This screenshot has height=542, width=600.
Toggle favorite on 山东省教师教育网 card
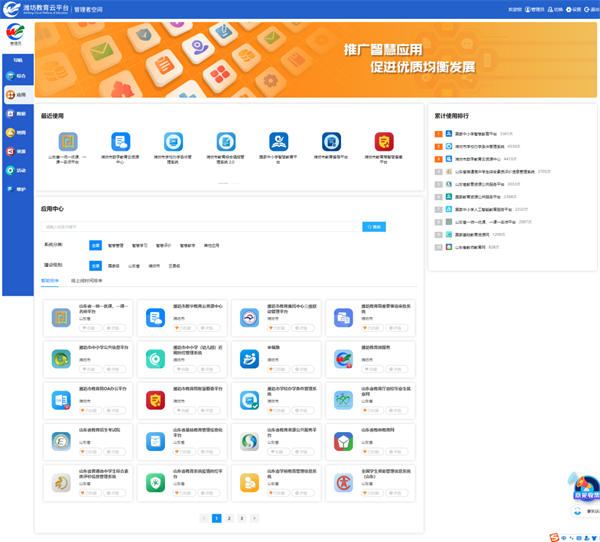point(373,452)
